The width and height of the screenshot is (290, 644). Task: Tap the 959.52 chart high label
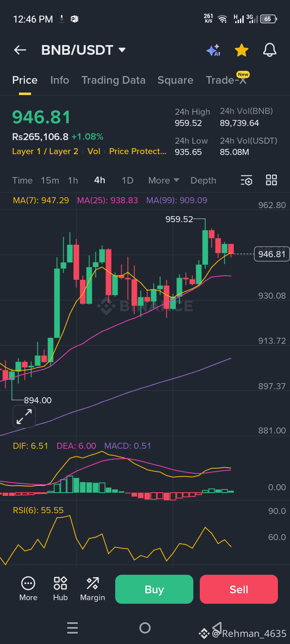coord(179,219)
